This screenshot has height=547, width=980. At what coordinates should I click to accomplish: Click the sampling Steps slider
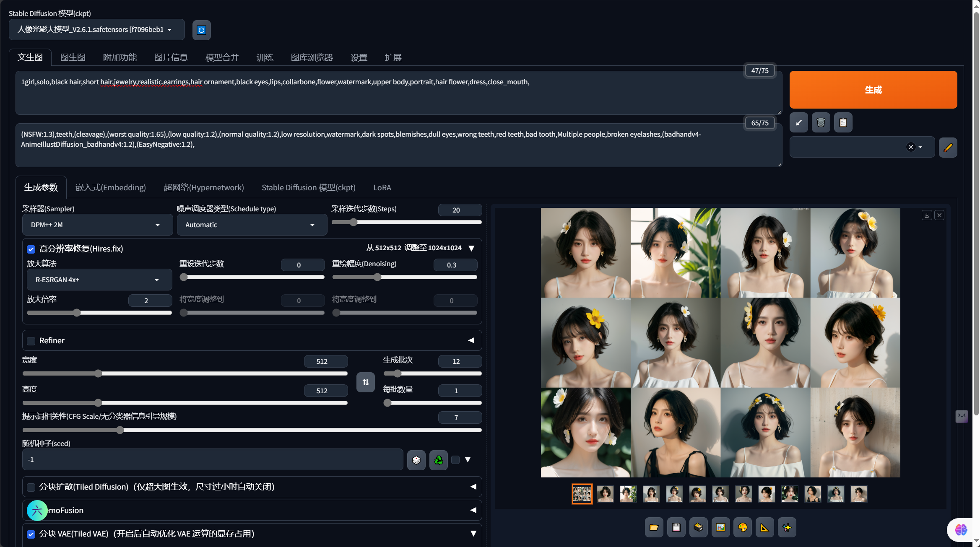click(406, 222)
